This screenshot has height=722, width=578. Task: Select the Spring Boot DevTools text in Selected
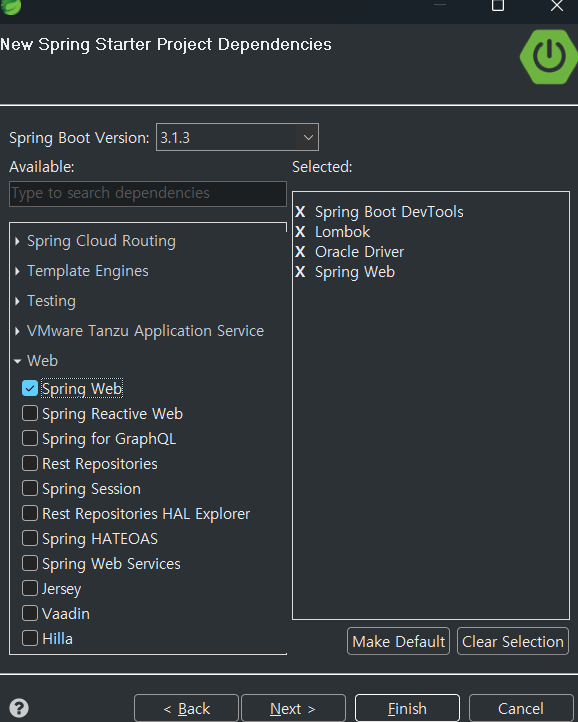389,212
